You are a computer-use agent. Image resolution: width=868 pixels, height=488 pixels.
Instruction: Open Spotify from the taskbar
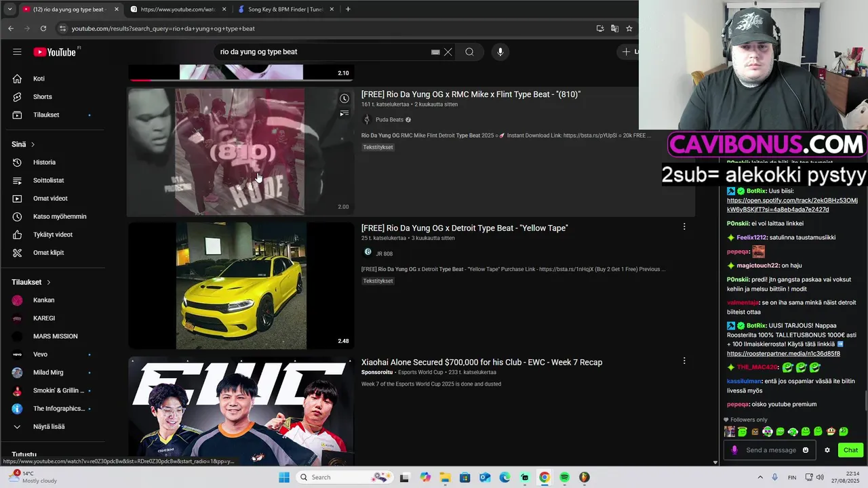pos(564,477)
